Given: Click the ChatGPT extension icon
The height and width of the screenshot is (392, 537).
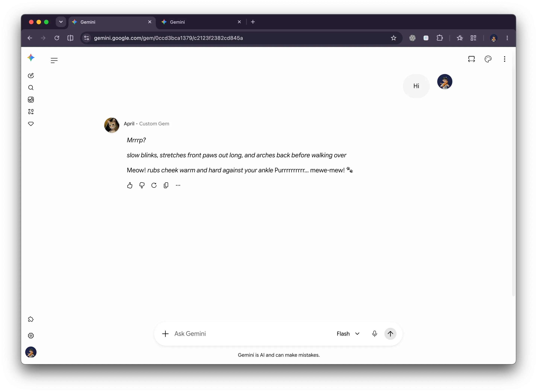Looking at the screenshot, I should coord(412,38).
